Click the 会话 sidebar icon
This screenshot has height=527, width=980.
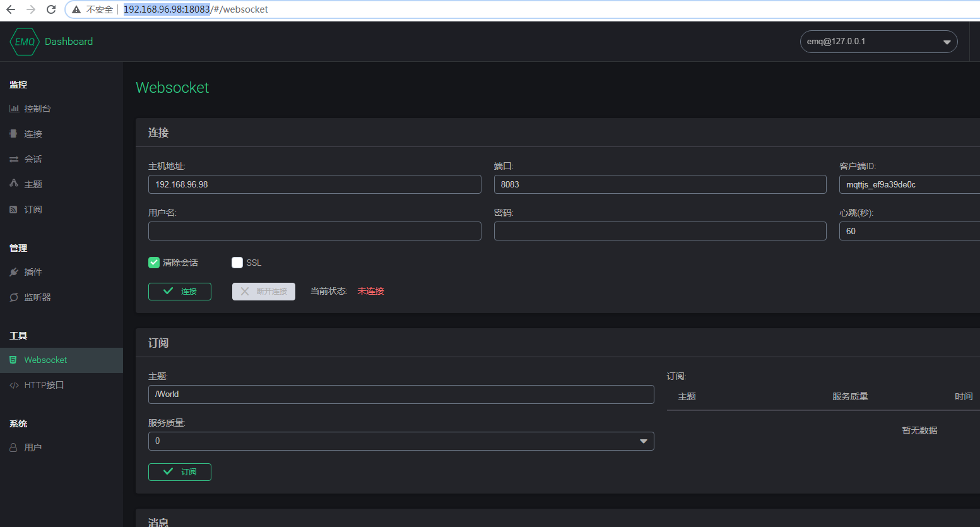click(x=15, y=158)
